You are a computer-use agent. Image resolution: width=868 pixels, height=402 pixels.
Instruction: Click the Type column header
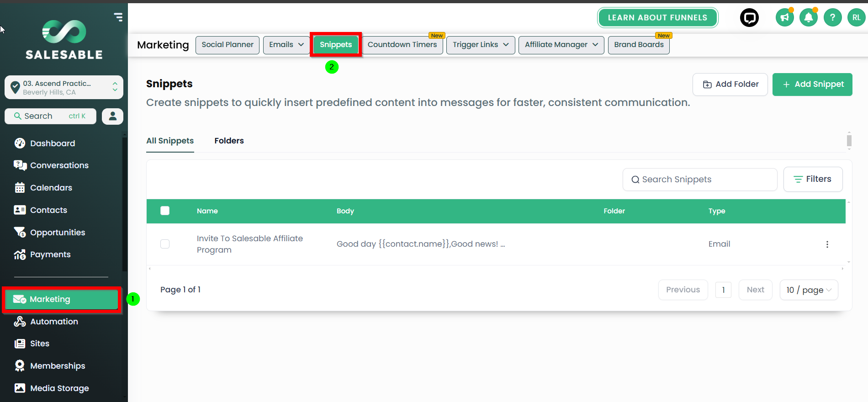pyautogui.click(x=717, y=211)
